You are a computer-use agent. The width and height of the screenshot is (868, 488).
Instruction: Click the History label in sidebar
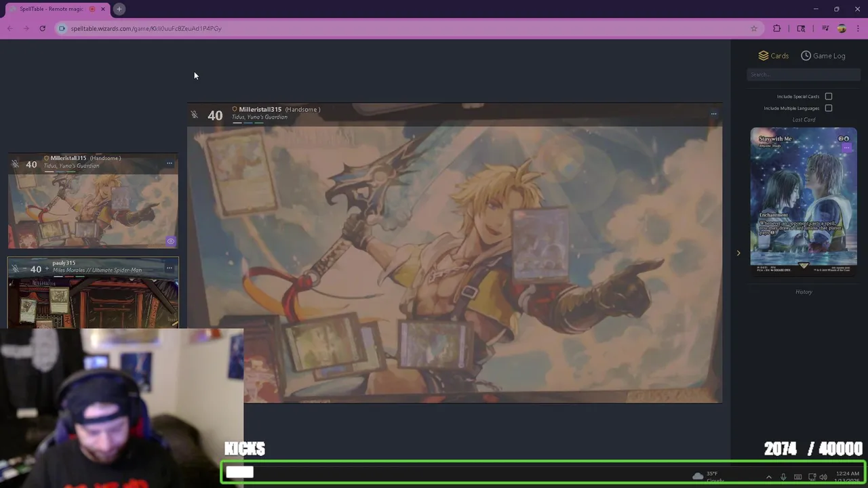coord(804,292)
